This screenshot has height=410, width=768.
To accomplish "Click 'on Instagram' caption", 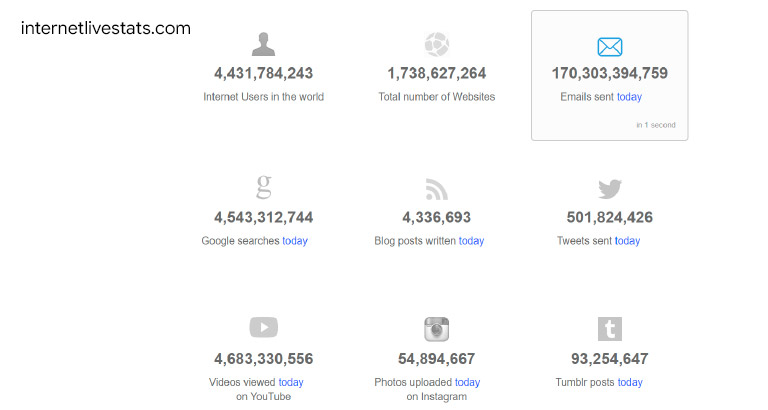I will pos(436,397).
